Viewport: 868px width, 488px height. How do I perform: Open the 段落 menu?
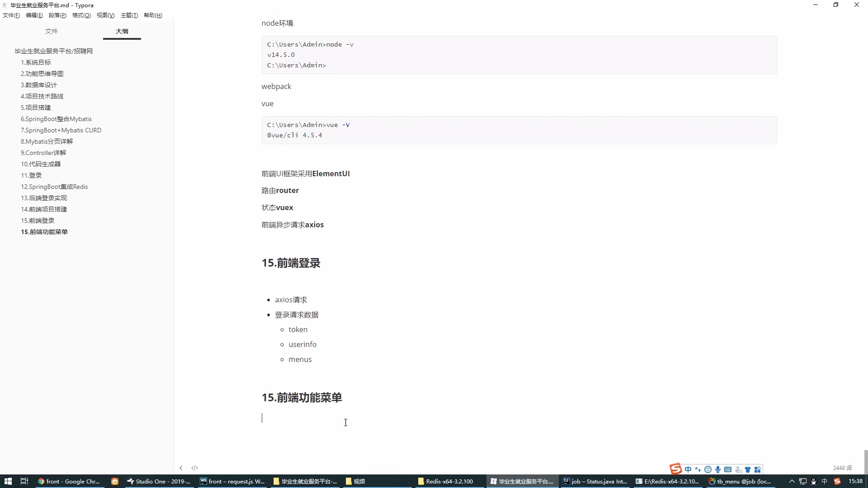57,15
